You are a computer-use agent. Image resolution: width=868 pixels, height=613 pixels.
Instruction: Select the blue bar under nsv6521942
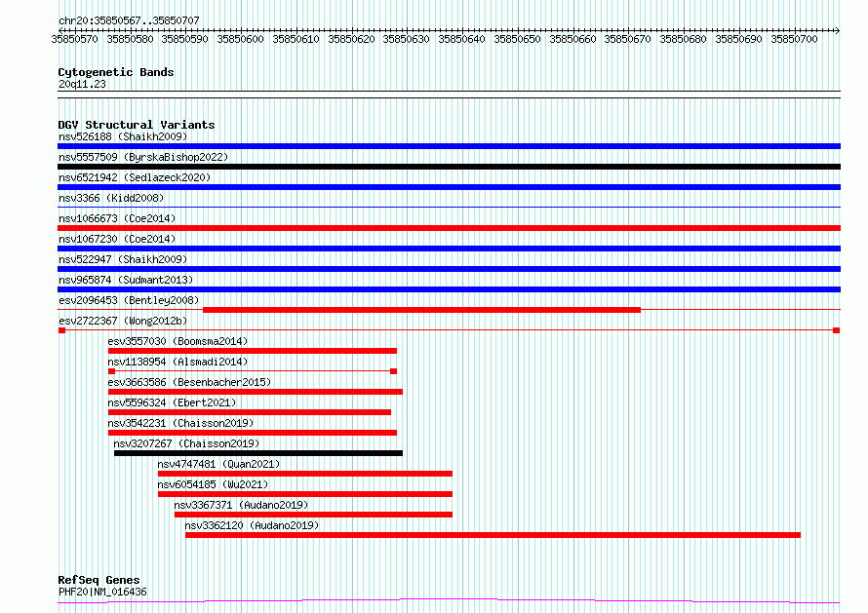point(449,187)
